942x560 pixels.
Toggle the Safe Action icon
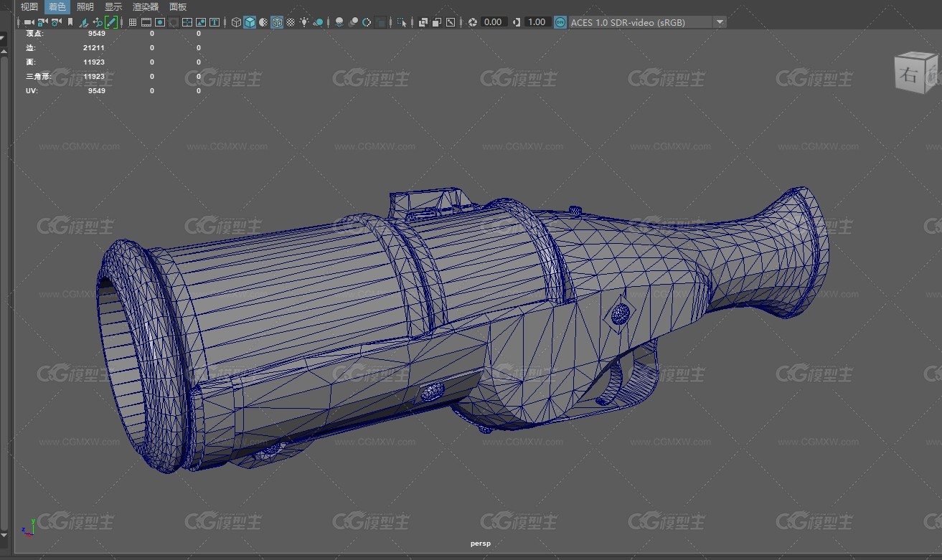coord(200,22)
